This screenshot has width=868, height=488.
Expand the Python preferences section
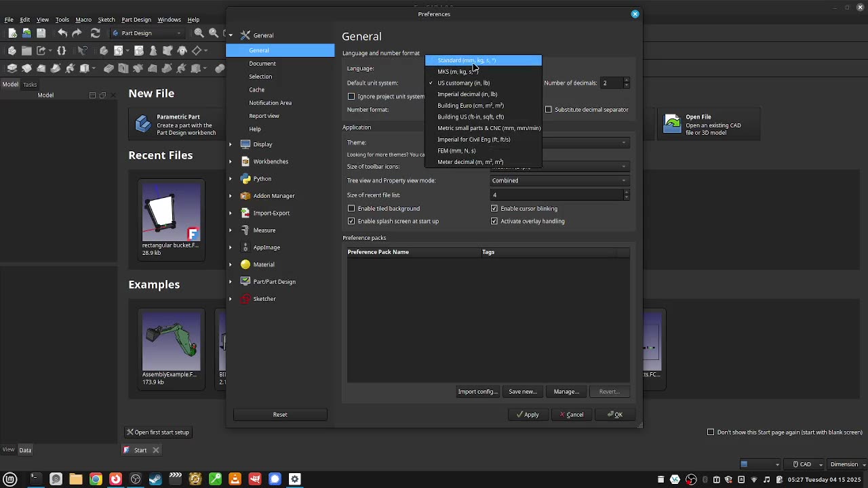click(231, 179)
